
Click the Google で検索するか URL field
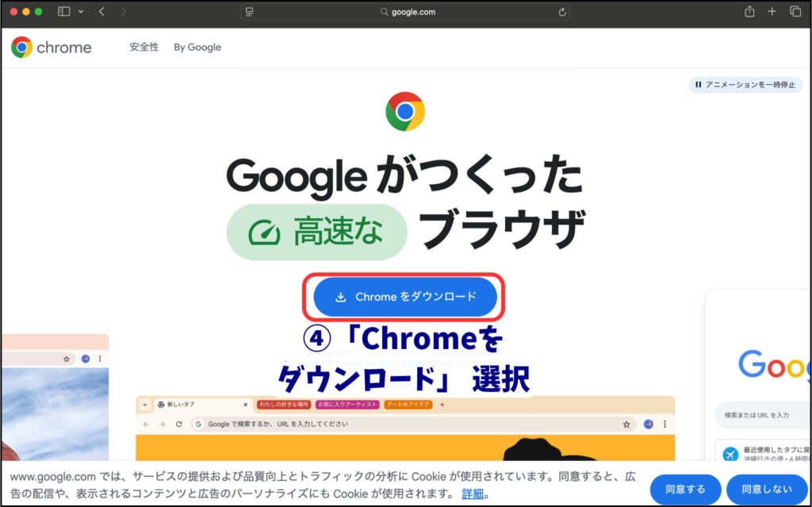(x=412, y=424)
